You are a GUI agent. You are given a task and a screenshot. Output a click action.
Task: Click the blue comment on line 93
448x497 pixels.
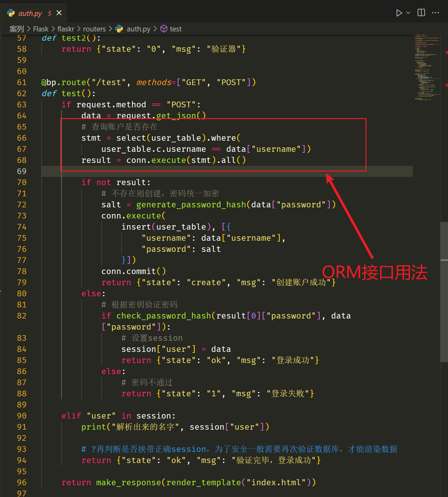[x=239, y=449]
